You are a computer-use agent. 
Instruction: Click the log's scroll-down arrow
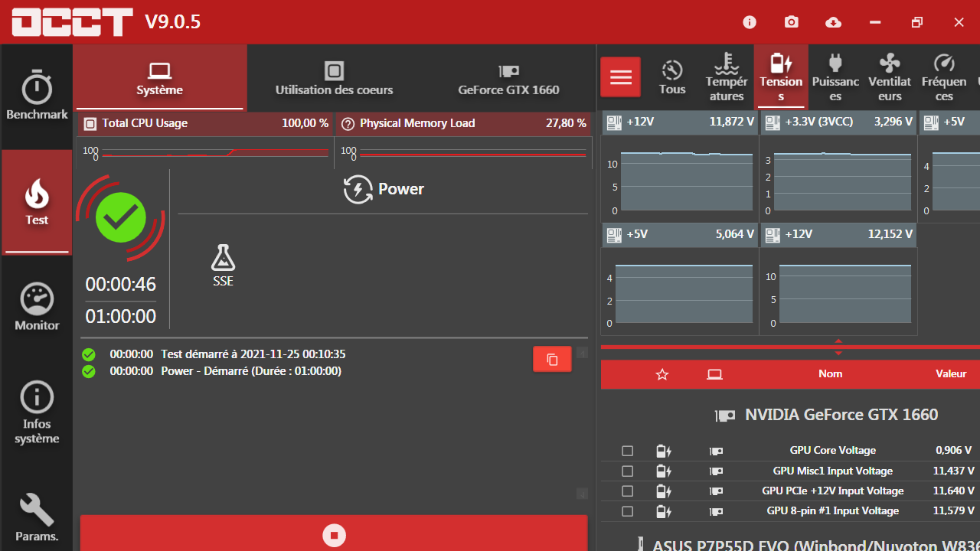(582, 494)
